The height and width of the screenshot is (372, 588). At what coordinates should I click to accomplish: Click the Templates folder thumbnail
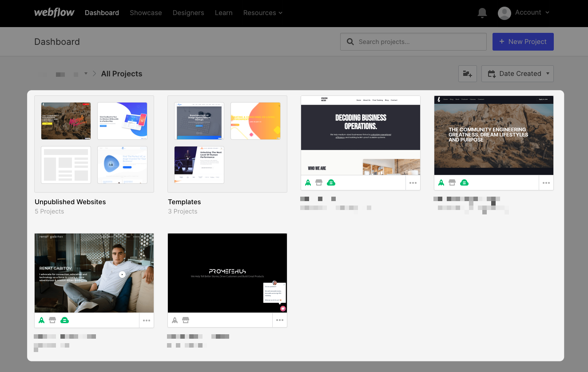(x=227, y=143)
